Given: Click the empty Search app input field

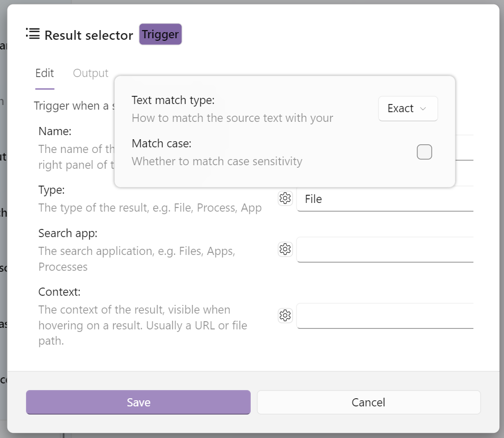Looking at the screenshot, I should tap(385, 249).
